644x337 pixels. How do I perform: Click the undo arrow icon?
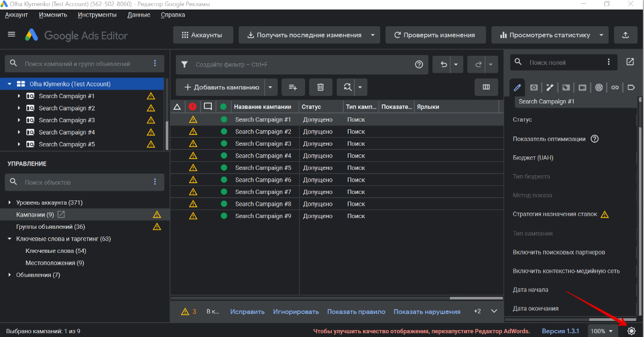tap(443, 65)
